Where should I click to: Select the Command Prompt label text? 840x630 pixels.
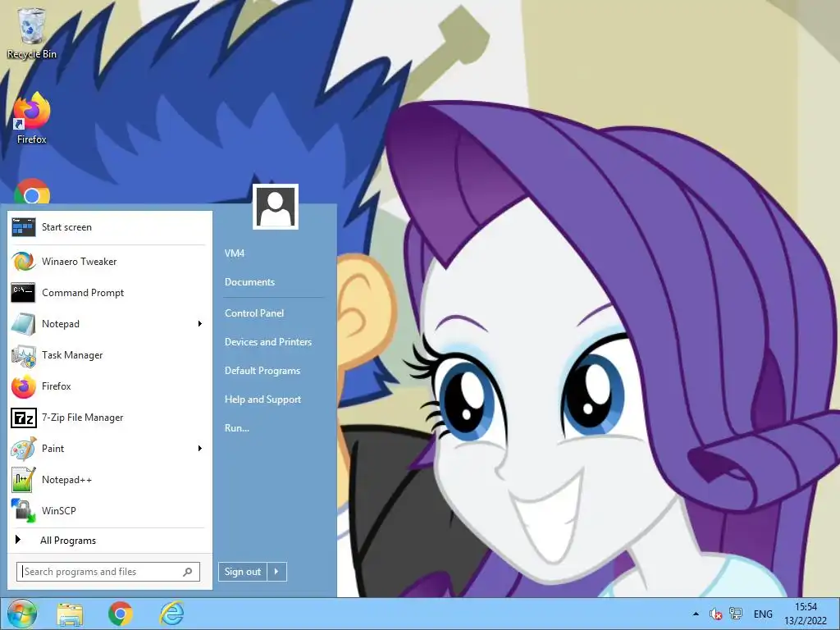(x=83, y=293)
